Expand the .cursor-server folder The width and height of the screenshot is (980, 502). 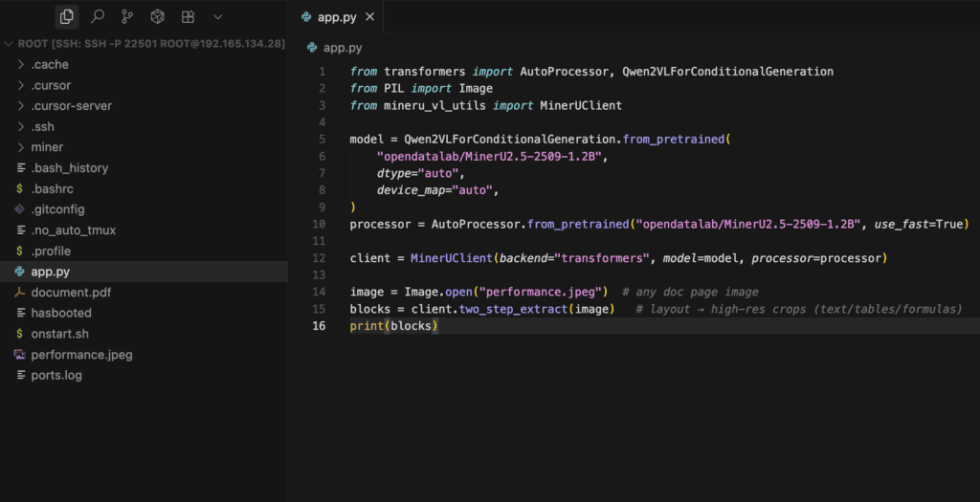click(71, 106)
